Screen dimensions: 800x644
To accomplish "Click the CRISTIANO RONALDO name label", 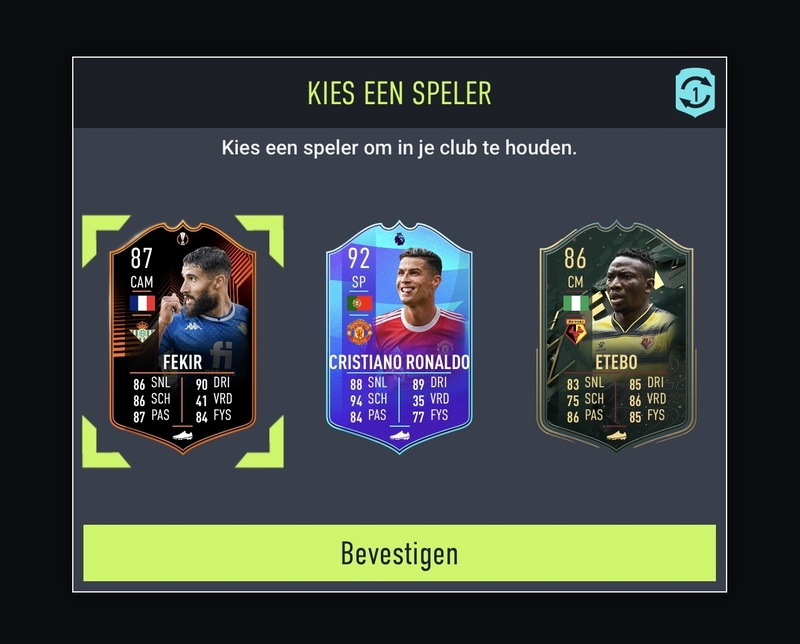I will (x=399, y=362).
